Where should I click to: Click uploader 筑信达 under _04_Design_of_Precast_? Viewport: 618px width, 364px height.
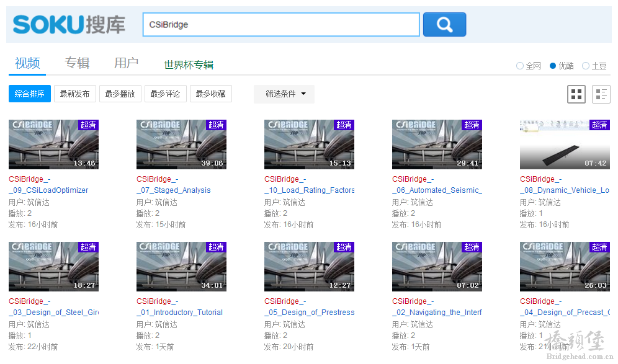pyautogui.click(x=549, y=324)
